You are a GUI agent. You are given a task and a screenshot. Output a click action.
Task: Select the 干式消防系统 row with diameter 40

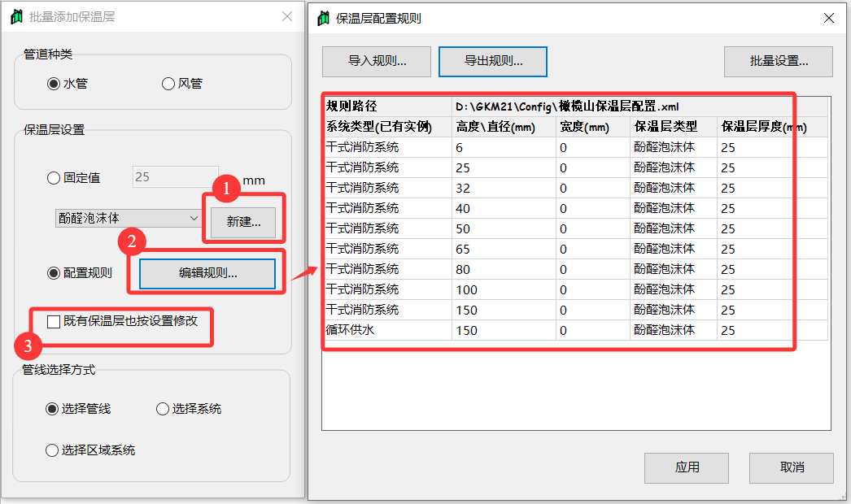click(575, 208)
